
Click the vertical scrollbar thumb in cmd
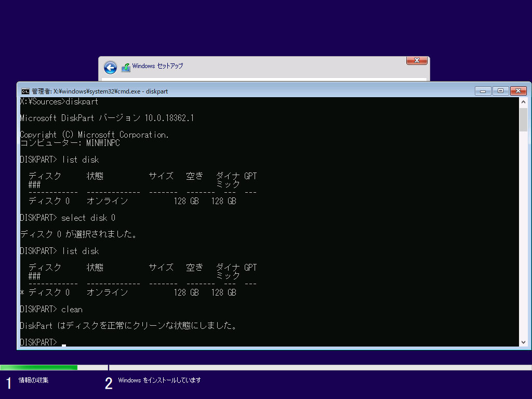point(523,119)
